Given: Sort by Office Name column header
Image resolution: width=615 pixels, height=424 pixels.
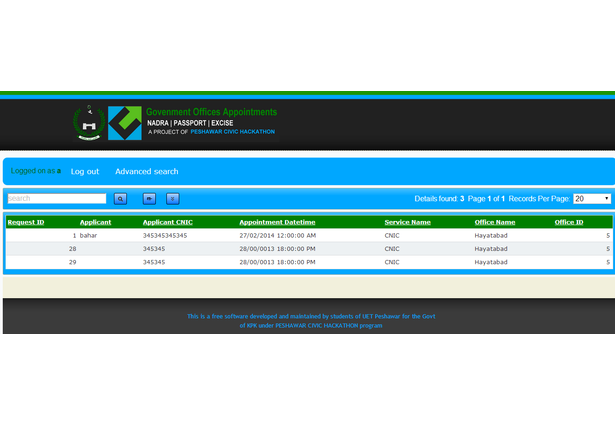Looking at the screenshot, I should (495, 222).
